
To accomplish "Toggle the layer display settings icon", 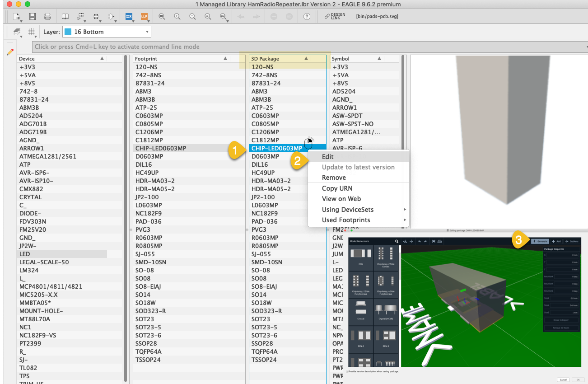I will (17, 31).
